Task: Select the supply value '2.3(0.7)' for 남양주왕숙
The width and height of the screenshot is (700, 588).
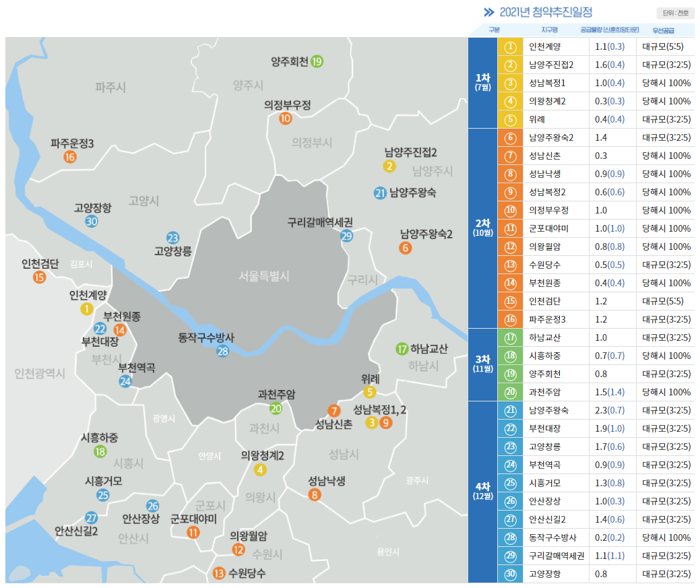Action: [609, 410]
